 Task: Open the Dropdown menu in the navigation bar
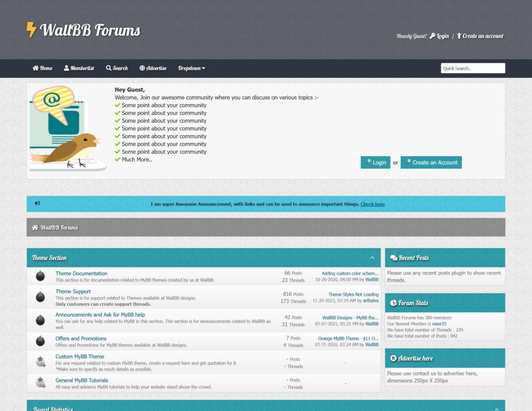(191, 68)
